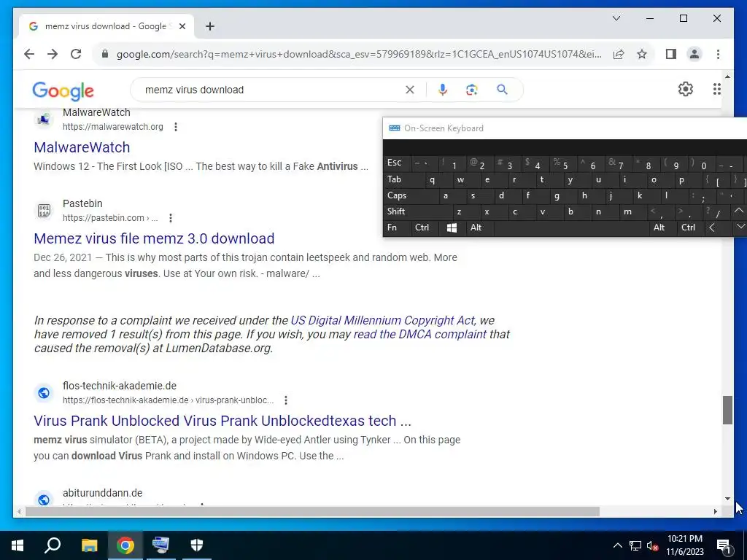
Task: Click horizontal scrollbar thumb at bottom
Action: 312,511
